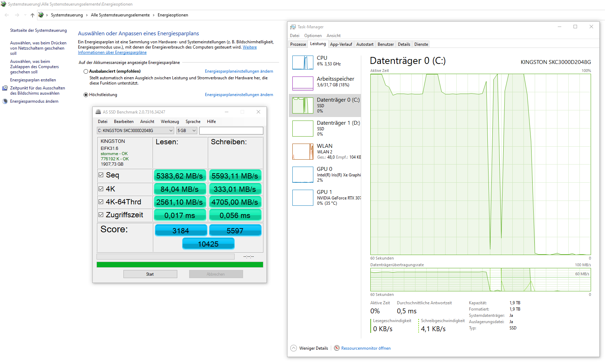Select the Arbeitsspeicher graph thumbnail
The image size is (605, 364).
303,83
